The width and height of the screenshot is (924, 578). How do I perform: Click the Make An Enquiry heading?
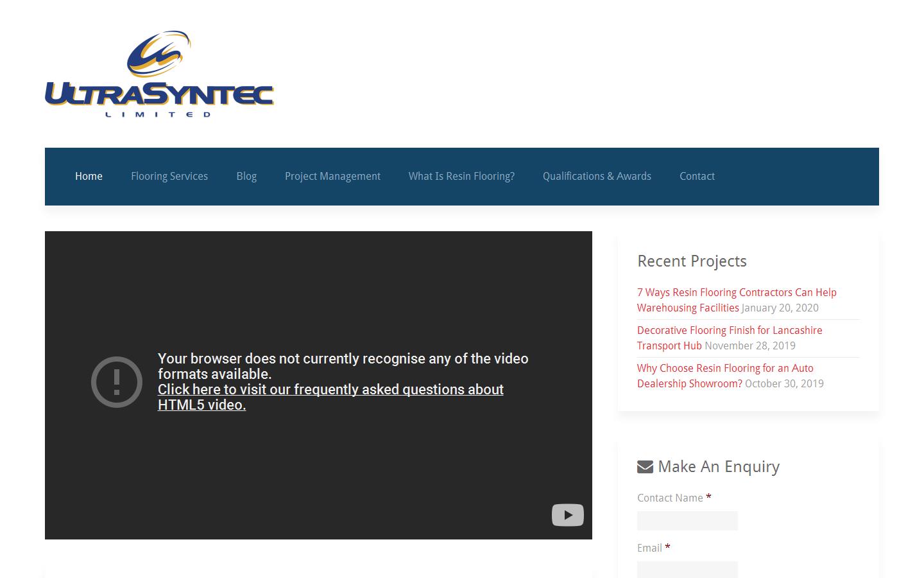[718, 467]
